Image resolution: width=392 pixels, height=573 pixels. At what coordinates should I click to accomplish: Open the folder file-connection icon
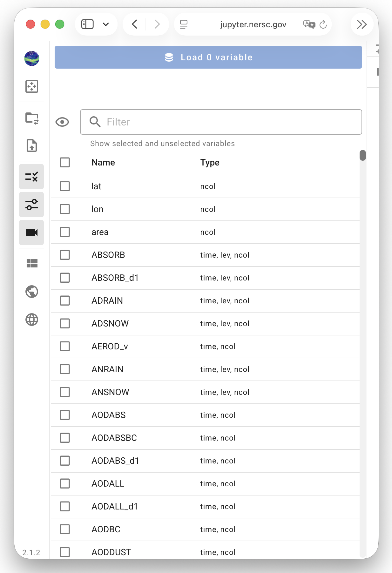[x=32, y=118]
